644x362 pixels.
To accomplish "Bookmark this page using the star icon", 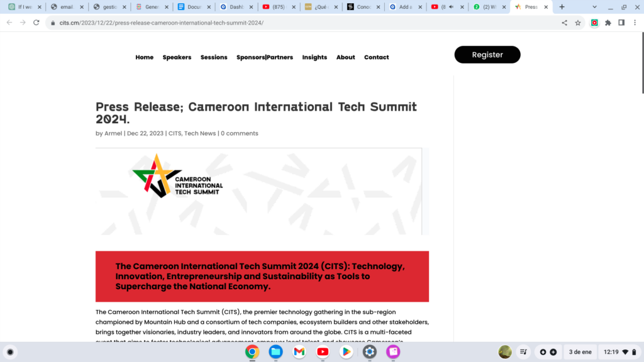I will click(x=578, y=22).
